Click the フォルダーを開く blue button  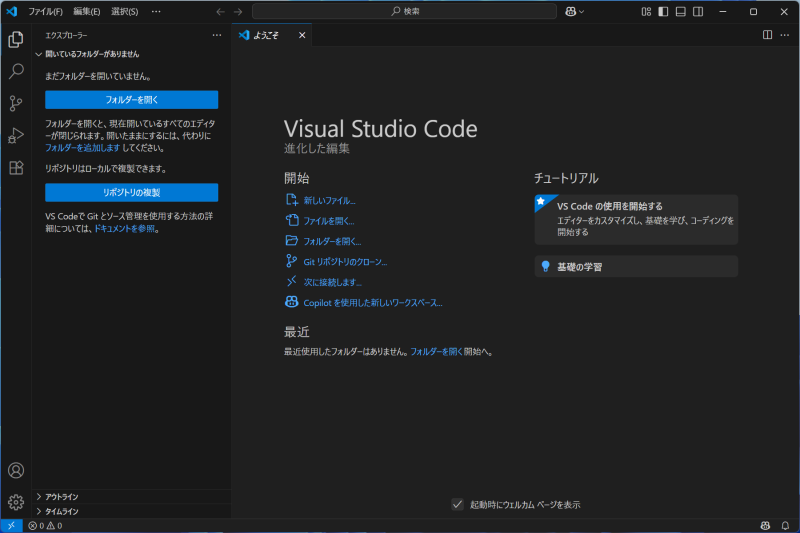point(131,100)
